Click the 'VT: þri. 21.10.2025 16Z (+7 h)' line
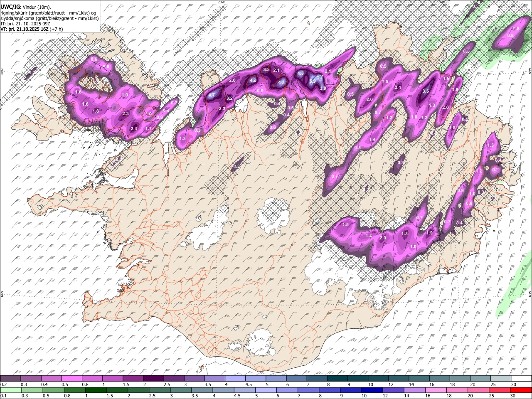This screenshot has width=532, height=399. coord(32,29)
